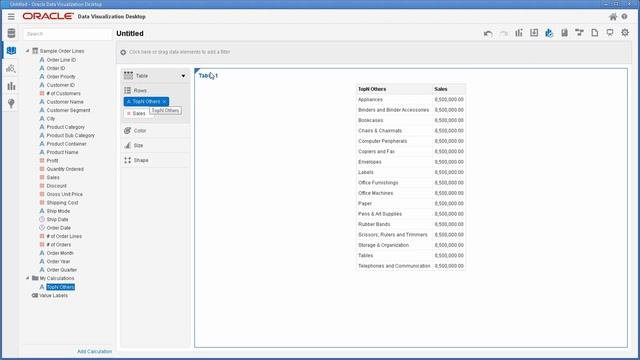Select TopN Others calculation in tree
Viewport: 640px width, 360px height.
tap(60, 287)
